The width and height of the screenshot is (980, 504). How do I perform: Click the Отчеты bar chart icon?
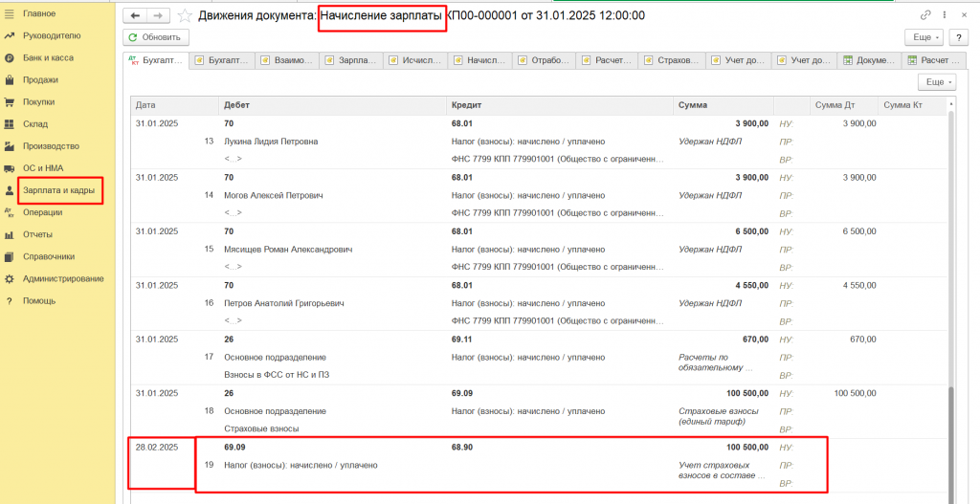[9, 235]
